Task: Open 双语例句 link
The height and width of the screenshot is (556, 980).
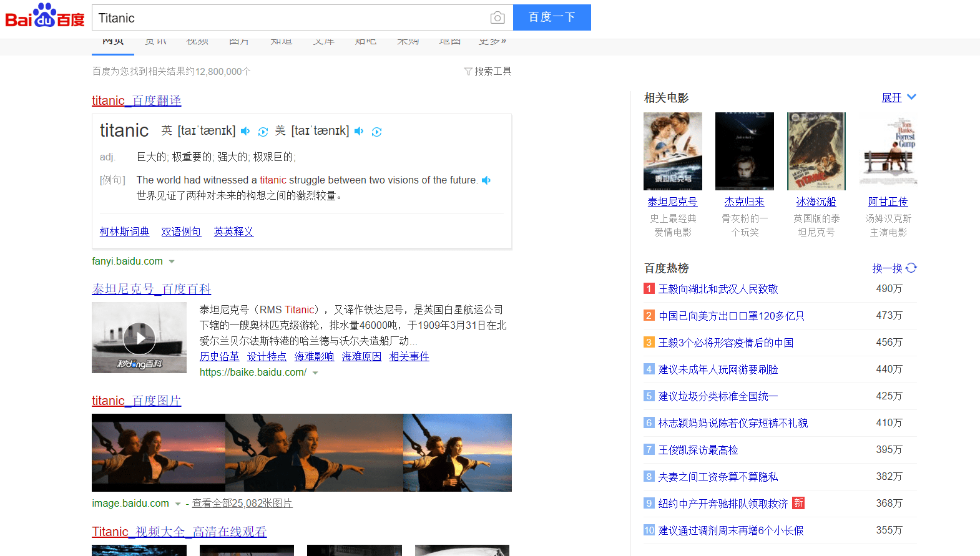Action: click(x=182, y=232)
